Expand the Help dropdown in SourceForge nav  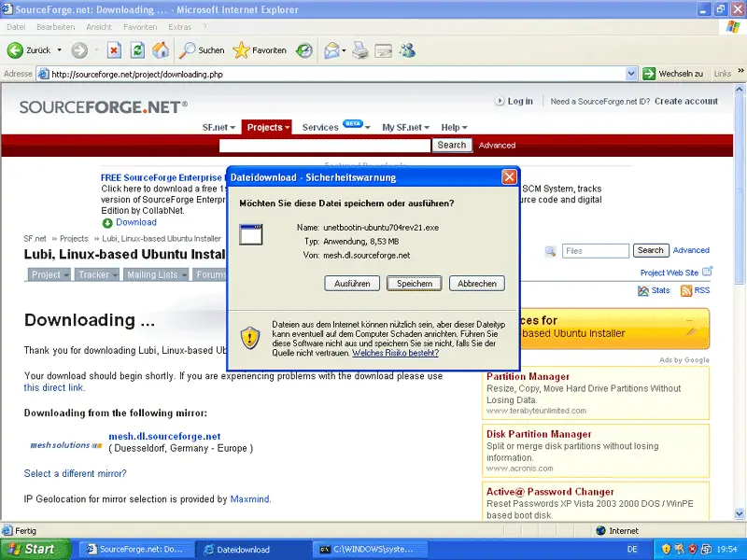pos(454,127)
